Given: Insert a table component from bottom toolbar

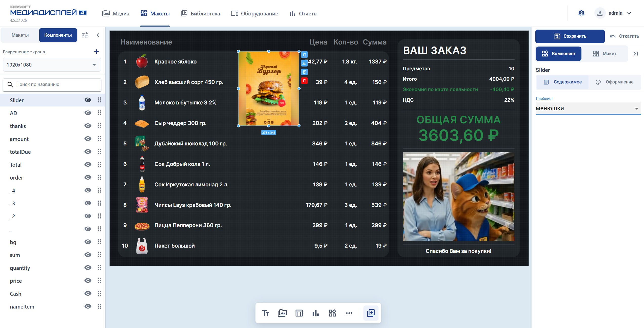Looking at the screenshot, I should [299, 313].
